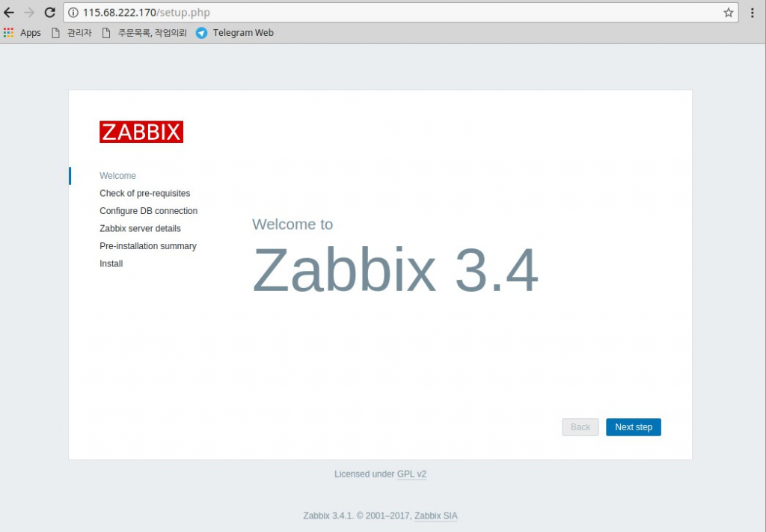
Task: Select the Zabbix server details step
Action: coord(140,228)
